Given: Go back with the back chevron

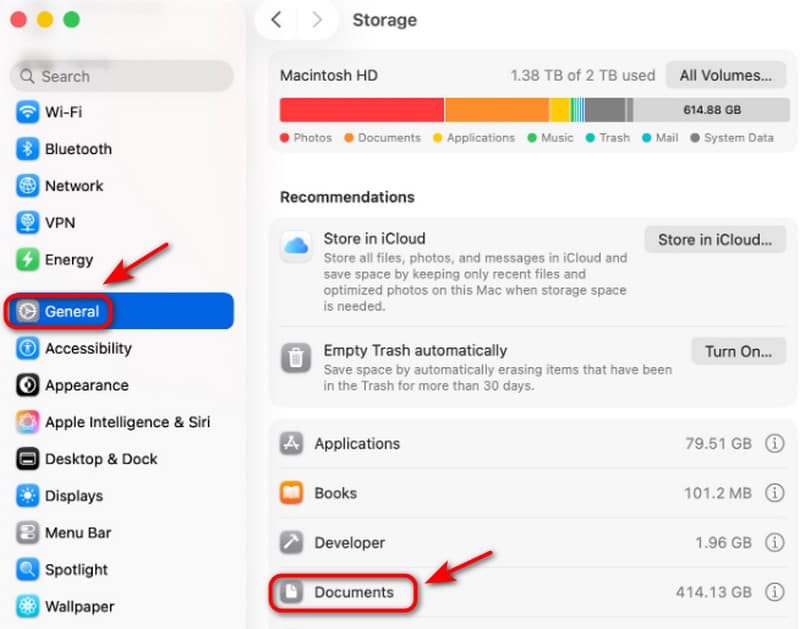Looking at the screenshot, I should 277,20.
